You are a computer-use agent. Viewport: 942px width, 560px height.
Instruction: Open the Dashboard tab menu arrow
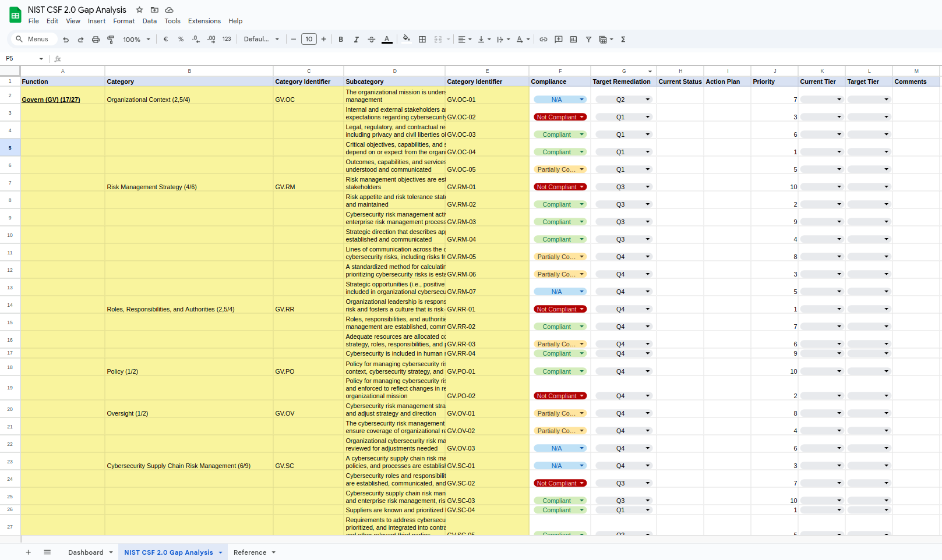[x=111, y=552]
